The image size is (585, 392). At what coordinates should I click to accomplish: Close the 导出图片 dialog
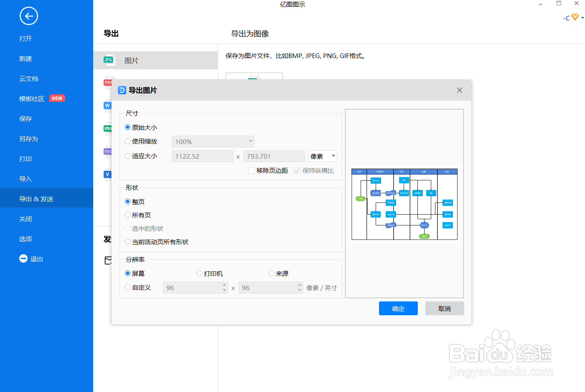pos(460,90)
